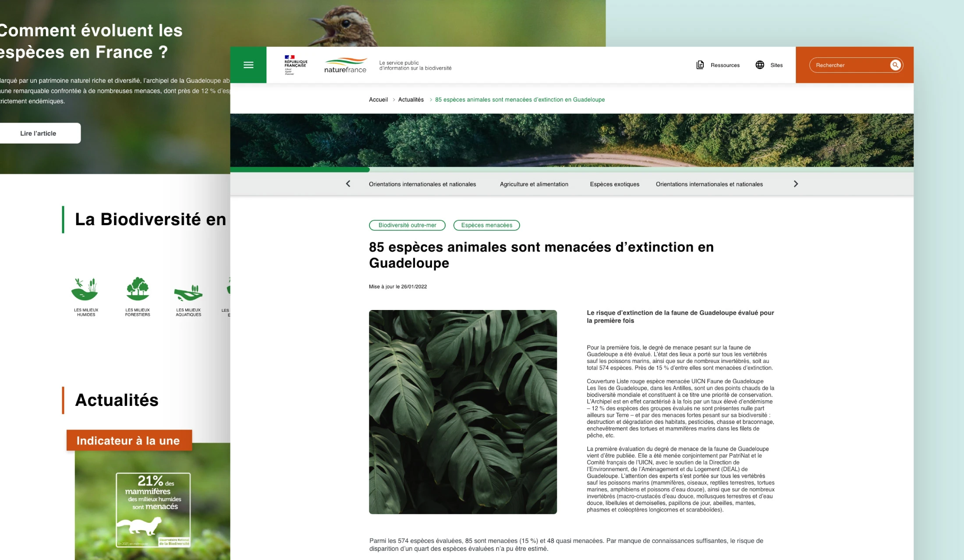Open the Espèces exotiques tab
The image size is (964, 560).
[614, 184]
